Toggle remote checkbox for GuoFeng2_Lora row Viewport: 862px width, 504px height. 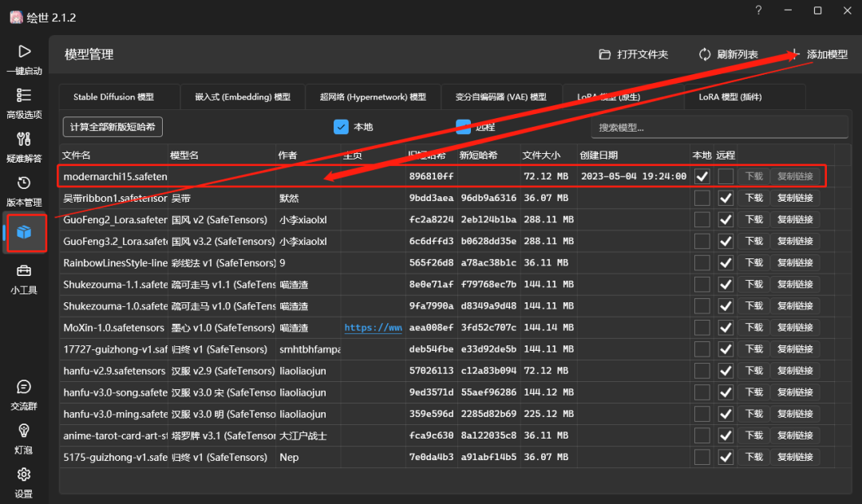tap(726, 219)
